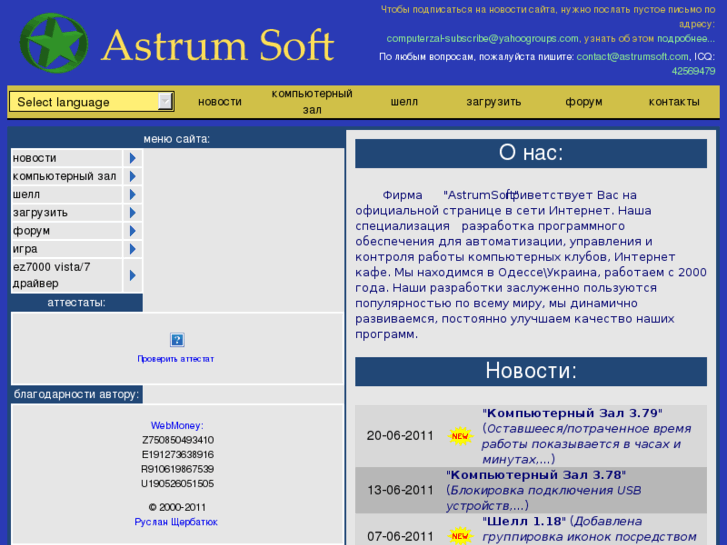Open загрузить in the top navigation bar

click(x=494, y=102)
